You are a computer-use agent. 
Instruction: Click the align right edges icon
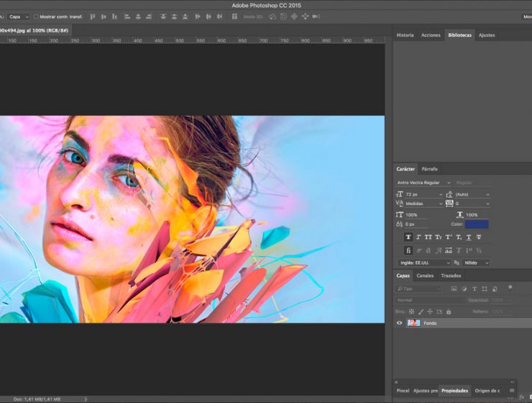pyautogui.click(x=149, y=17)
